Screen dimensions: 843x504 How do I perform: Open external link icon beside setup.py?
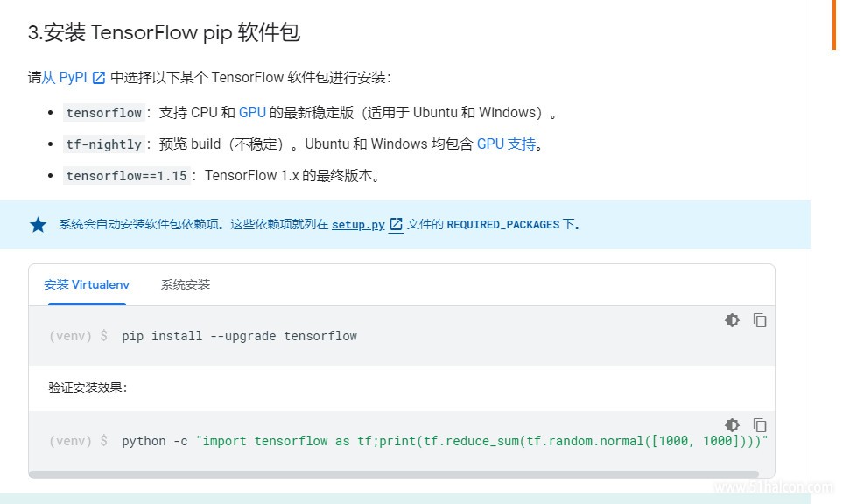pyautogui.click(x=396, y=225)
